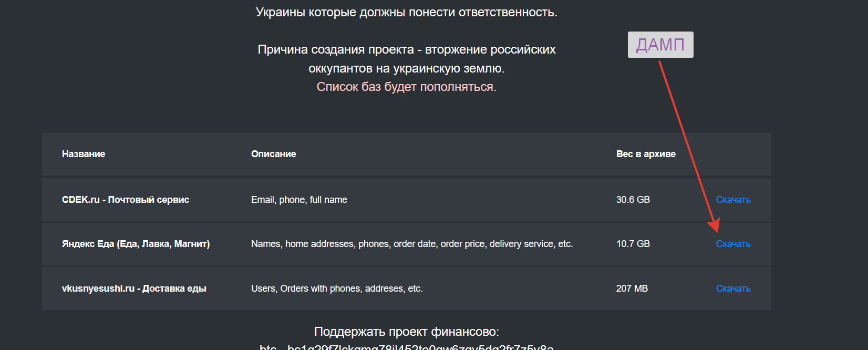Click Скачать link for CDEK.ru row
This screenshot has width=868, height=350.
[733, 200]
